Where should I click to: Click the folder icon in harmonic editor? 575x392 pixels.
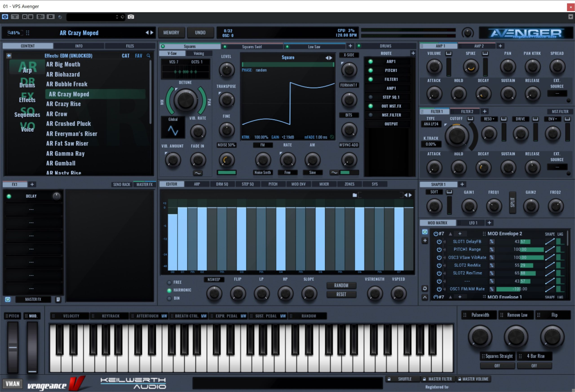pyautogui.click(x=355, y=195)
